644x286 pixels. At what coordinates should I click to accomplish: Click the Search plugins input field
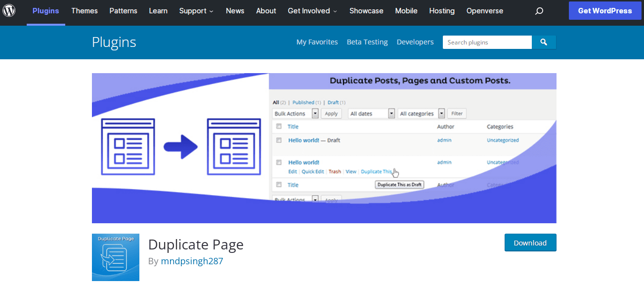487,42
